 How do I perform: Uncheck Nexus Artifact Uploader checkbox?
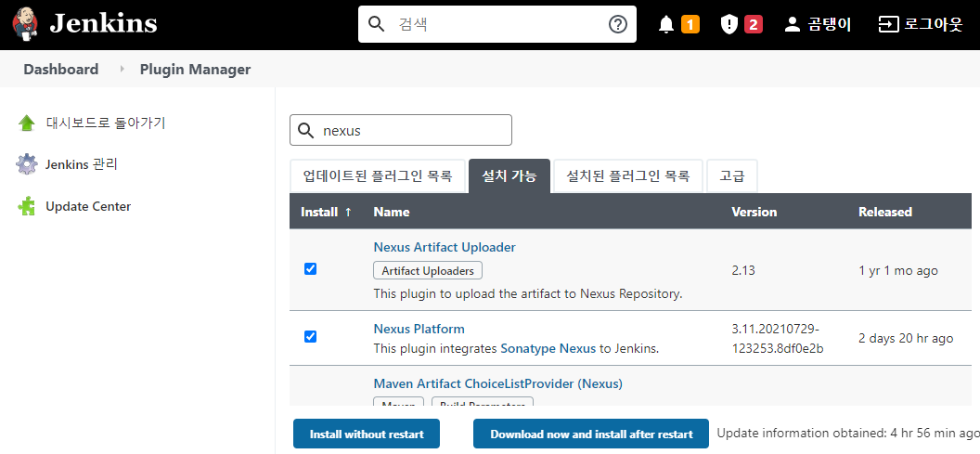pos(310,269)
